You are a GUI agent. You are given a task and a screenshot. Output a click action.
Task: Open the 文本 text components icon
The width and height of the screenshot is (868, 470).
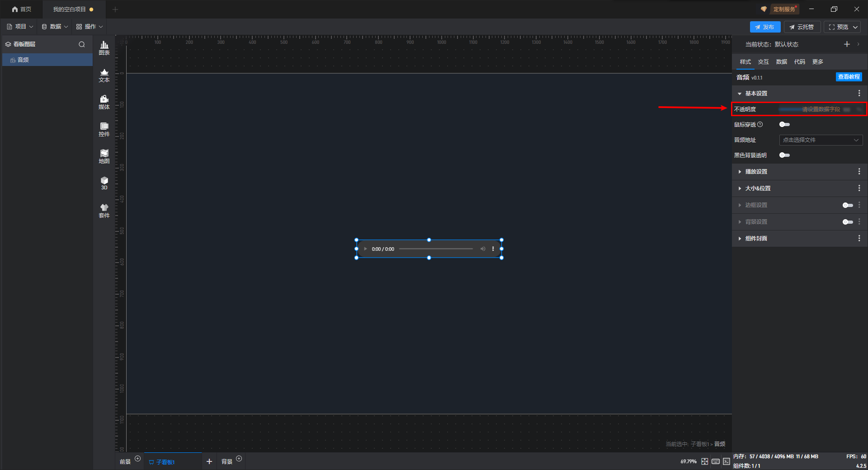[x=104, y=75]
